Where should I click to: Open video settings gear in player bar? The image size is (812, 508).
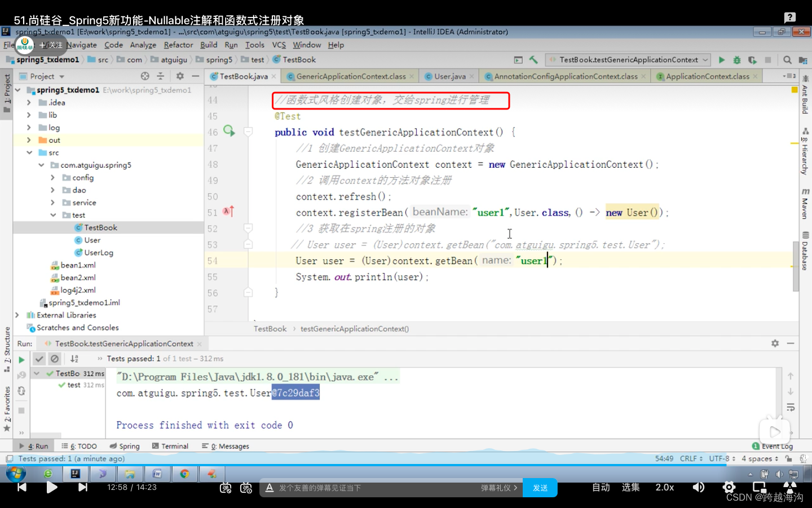tap(729, 487)
